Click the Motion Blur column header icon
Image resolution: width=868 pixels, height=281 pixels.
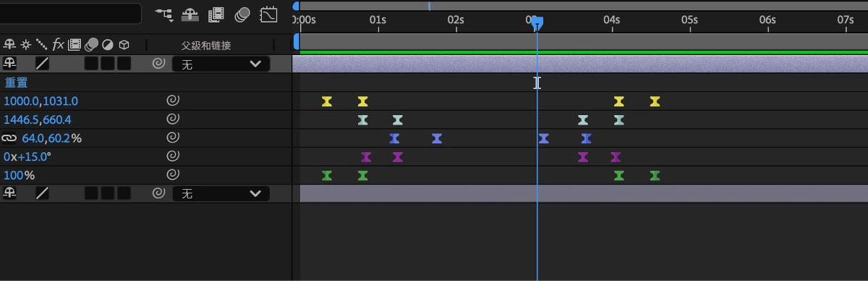92,45
